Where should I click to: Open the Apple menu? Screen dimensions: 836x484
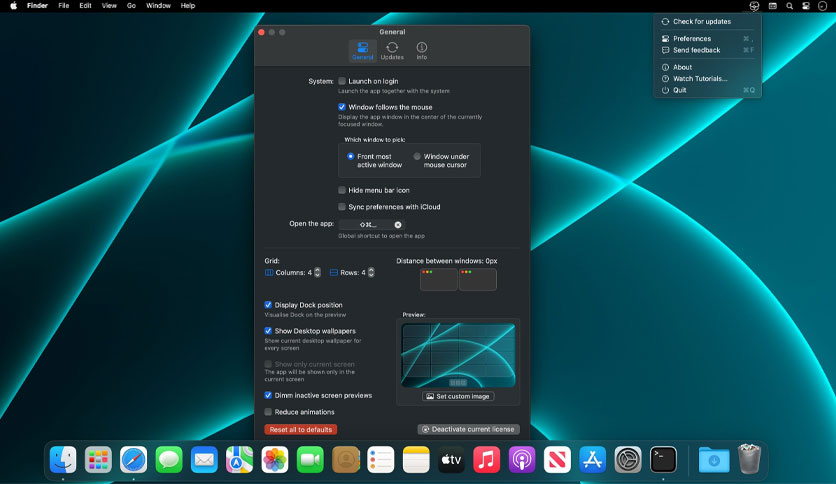(x=13, y=6)
